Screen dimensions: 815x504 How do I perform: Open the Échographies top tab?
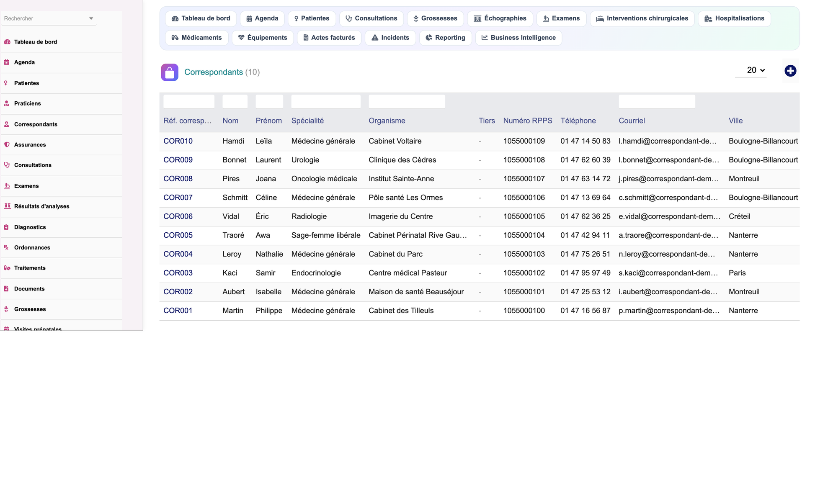[500, 18]
